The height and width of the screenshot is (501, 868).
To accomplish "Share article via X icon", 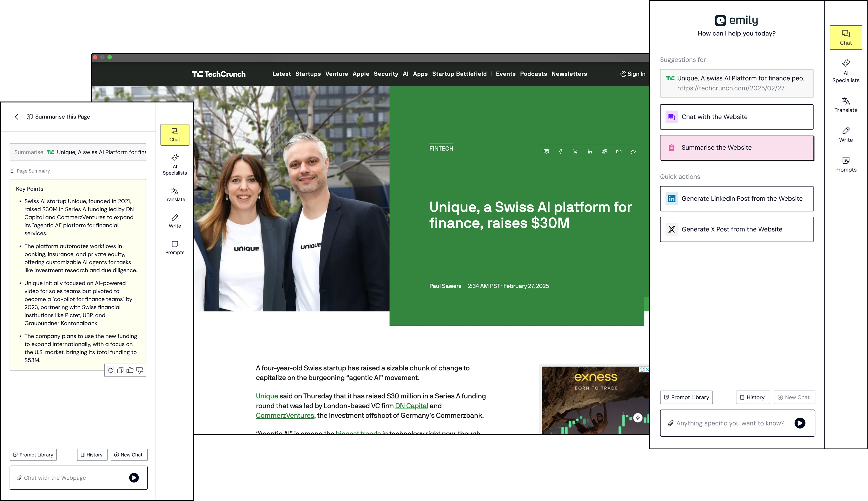I will pyautogui.click(x=575, y=151).
